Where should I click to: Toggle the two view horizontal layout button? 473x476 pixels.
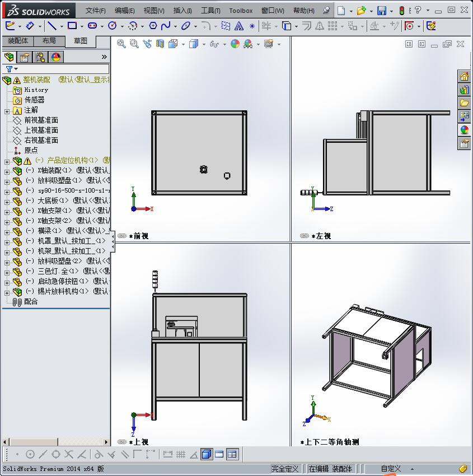pos(219,454)
